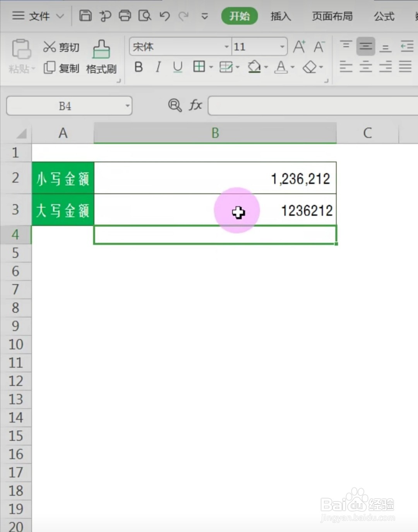Switch to the 公式 tab
The width and height of the screenshot is (418, 532).
(384, 16)
